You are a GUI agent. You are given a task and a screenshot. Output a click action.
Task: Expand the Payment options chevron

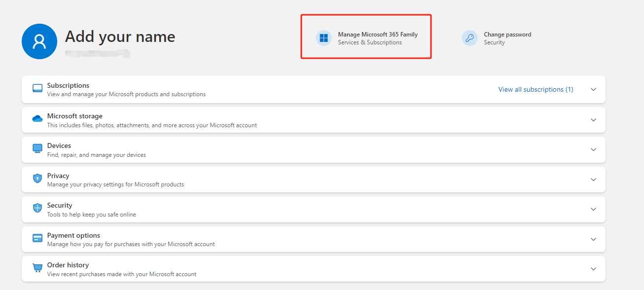point(593,239)
